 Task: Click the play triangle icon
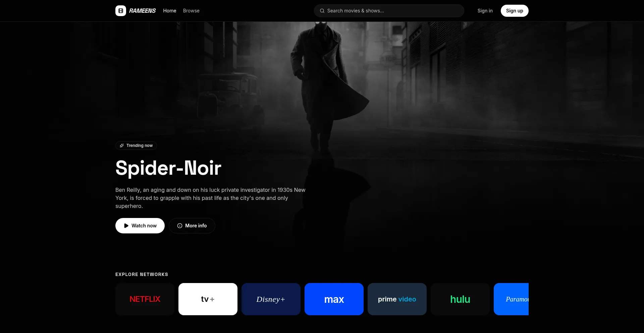pyautogui.click(x=126, y=226)
